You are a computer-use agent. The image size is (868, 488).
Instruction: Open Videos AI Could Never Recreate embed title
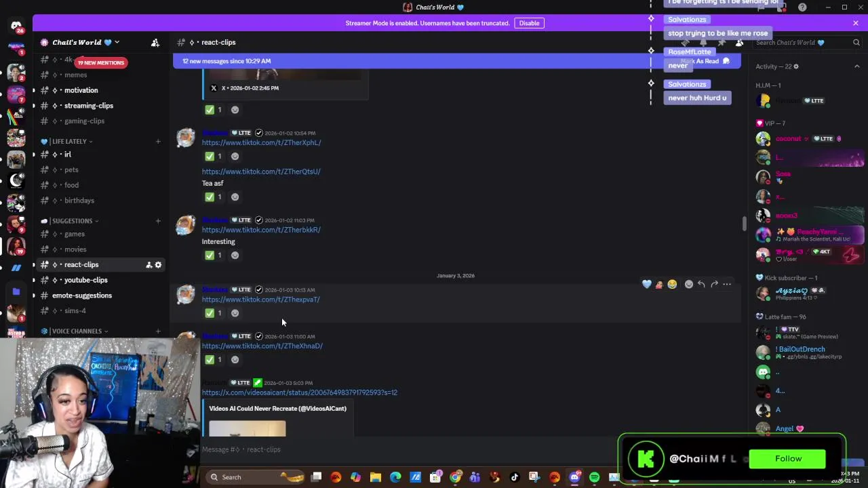coord(277,409)
